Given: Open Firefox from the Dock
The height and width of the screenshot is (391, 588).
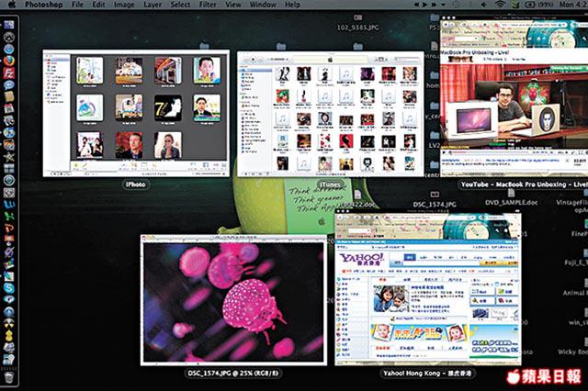Looking at the screenshot, I should pyautogui.click(x=8, y=61).
